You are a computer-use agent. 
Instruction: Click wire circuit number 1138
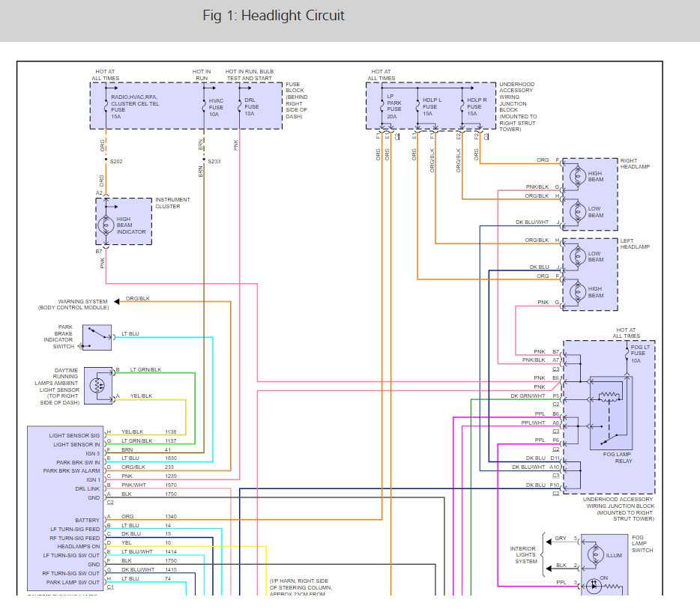(171, 432)
